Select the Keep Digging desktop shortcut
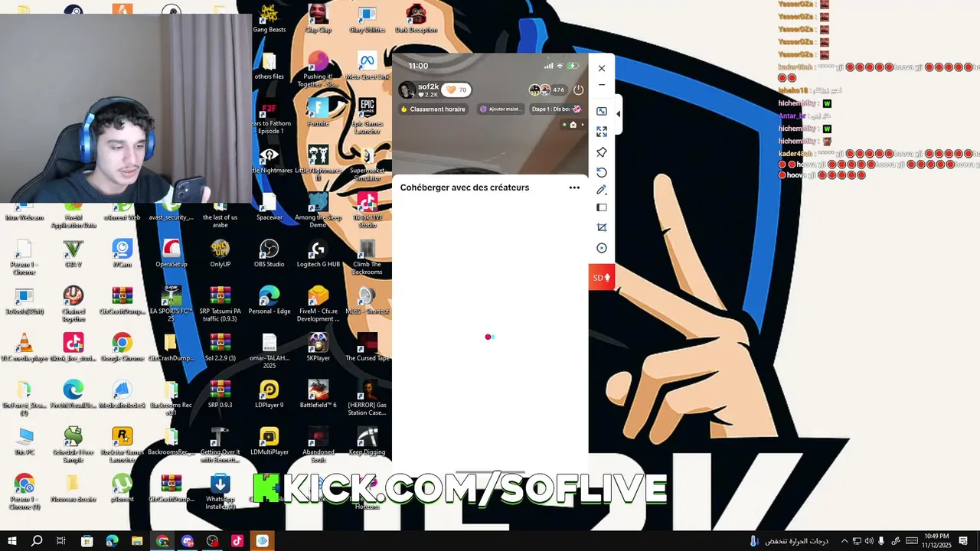 click(367, 442)
